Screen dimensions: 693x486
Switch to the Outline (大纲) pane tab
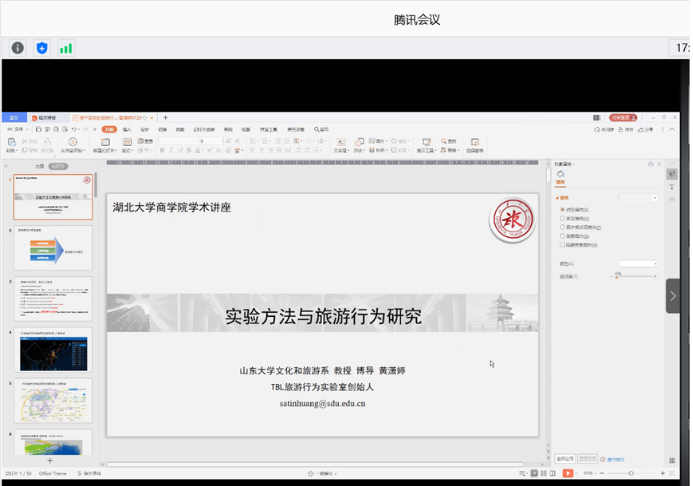[x=40, y=166]
